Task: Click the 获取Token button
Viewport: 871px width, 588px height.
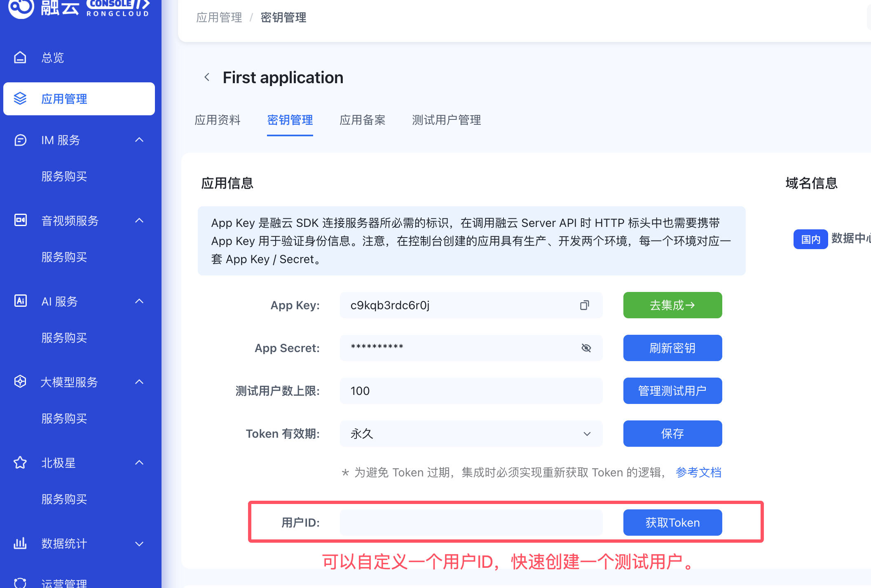Action: (672, 523)
